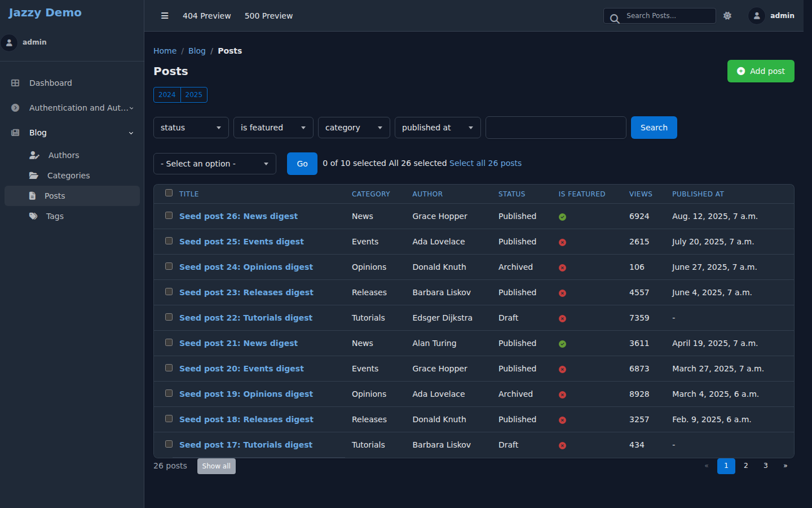This screenshot has height=508, width=812.
Task: Click Select all 26 posts link
Action: [x=486, y=163]
